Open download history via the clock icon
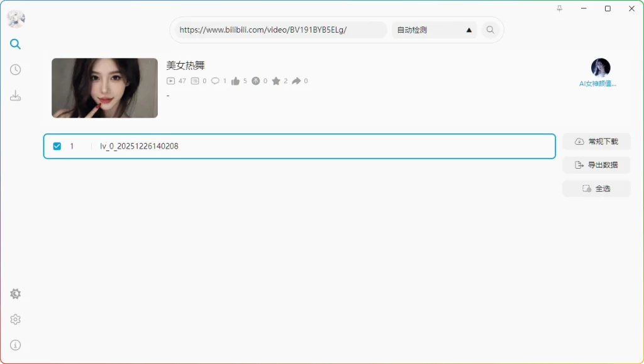 tap(15, 69)
